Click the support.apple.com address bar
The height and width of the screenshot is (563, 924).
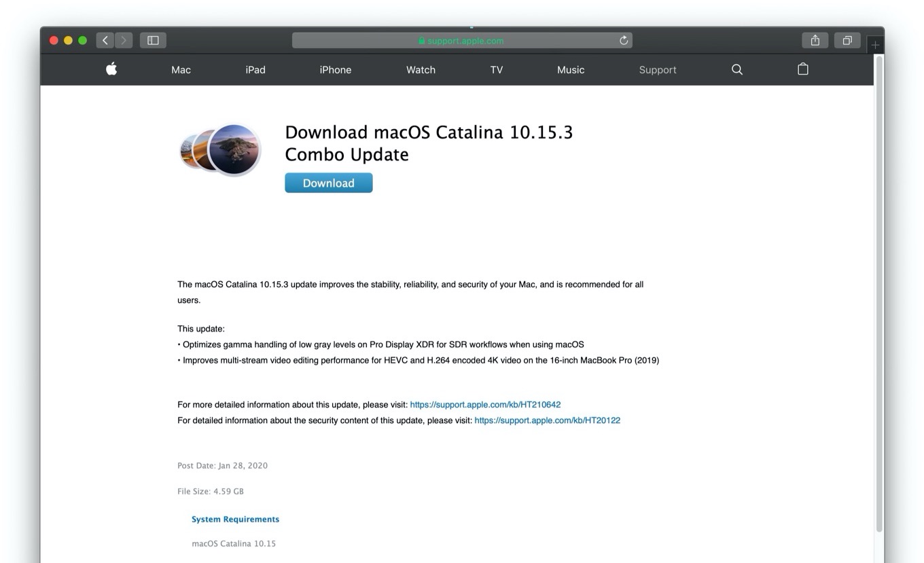pyautogui.click(x=462, y=41)
